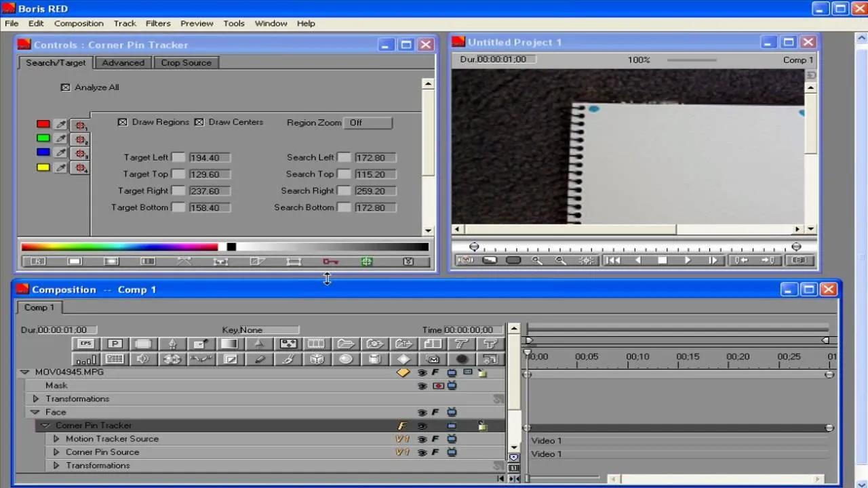
Task: Toggle the Draw Centers checkbox
Action: (x=199, y=122)
